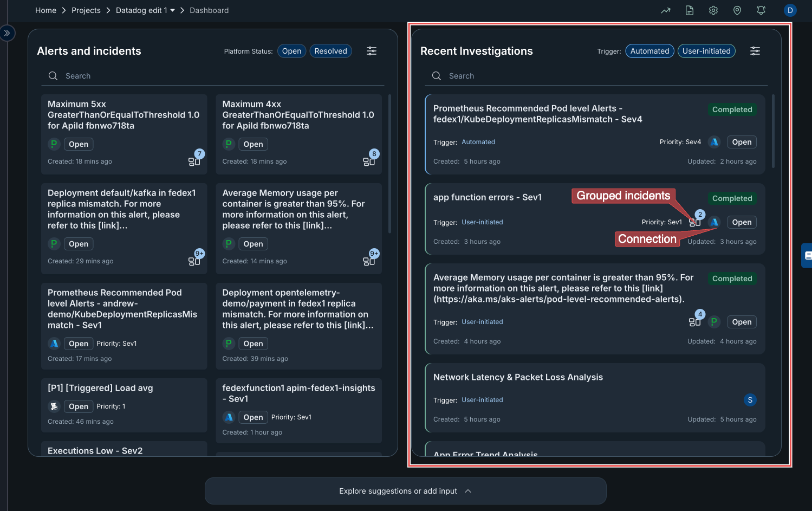Open filter settings for Recent Investigations
The height and width of the screenshot is (511, 812).
tap(755, 51)
